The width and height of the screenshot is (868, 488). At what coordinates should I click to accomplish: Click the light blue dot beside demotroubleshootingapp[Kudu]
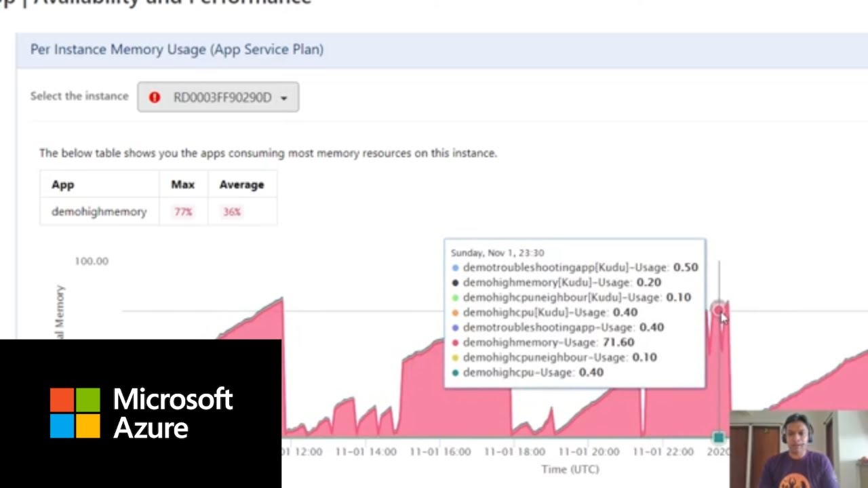pos(455,267)
